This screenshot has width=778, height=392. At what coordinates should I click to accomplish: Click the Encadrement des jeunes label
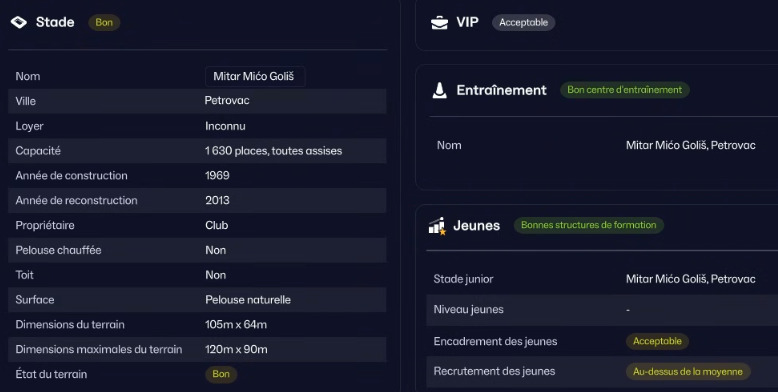click(495, 341)
